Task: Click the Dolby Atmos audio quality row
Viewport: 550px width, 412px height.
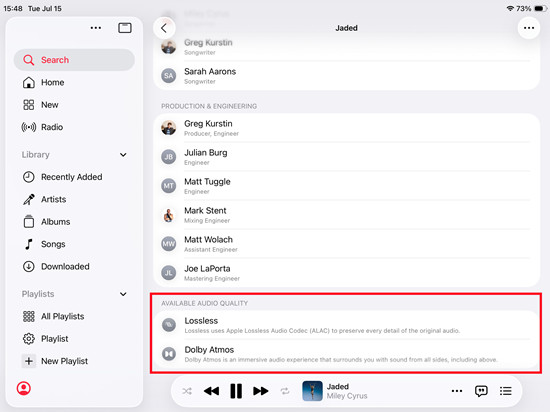Action: click(347, 354)
